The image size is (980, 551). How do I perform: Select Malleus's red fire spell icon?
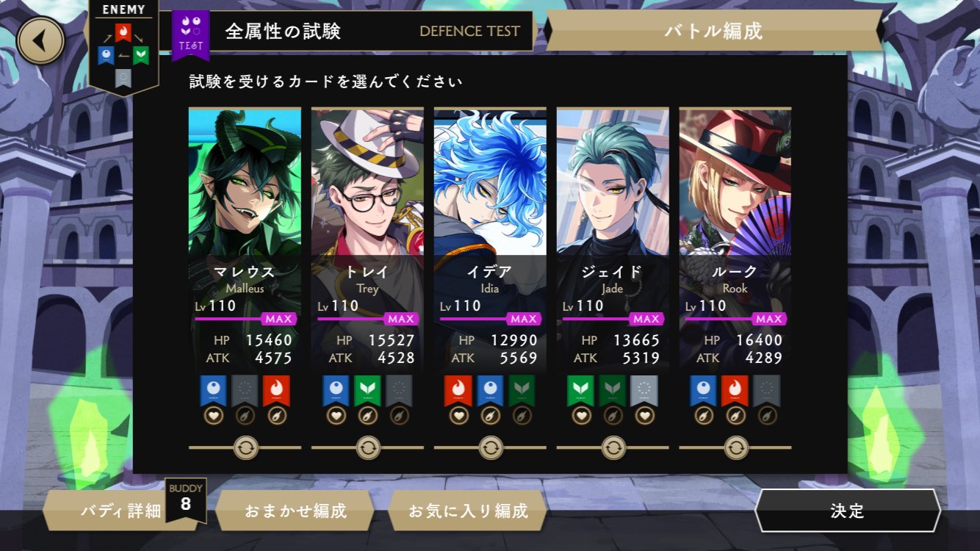[x=277, y=390]
